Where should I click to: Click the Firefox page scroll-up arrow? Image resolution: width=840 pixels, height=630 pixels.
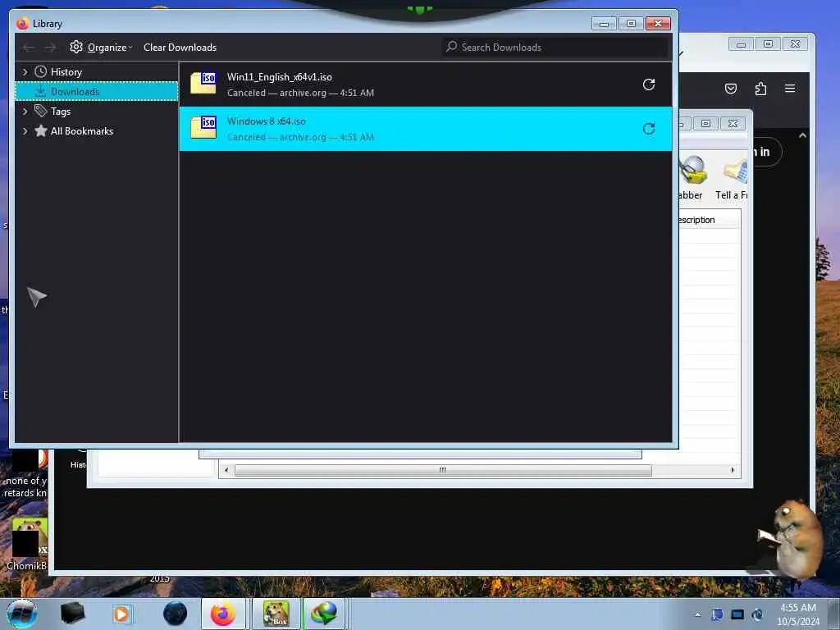point(802,135)
